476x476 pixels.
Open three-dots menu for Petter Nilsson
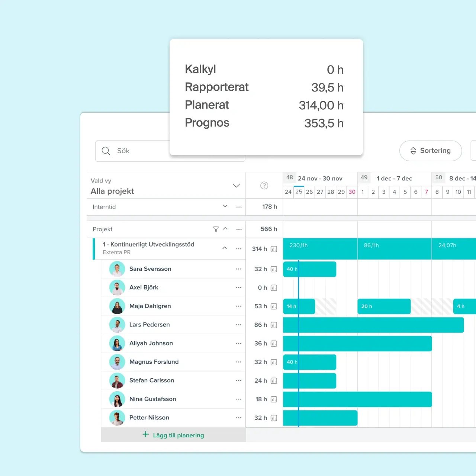coord(239,418)
